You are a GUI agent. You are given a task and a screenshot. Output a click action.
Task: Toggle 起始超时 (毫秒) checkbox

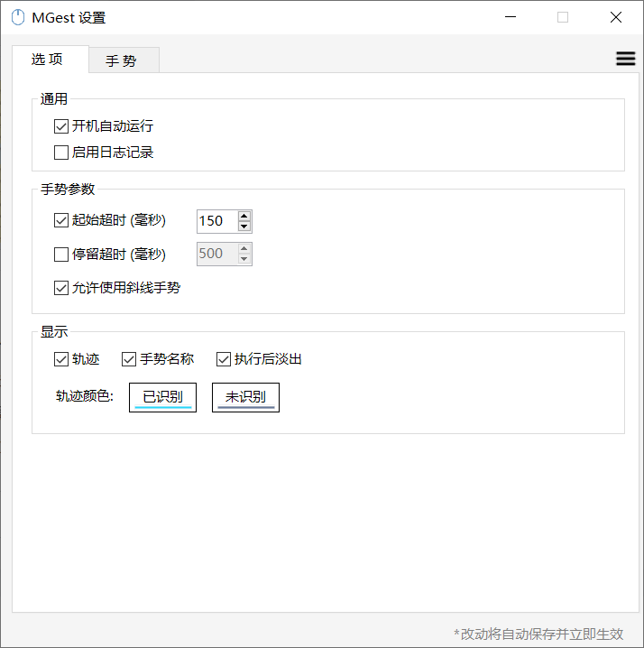tap(61, 220)
